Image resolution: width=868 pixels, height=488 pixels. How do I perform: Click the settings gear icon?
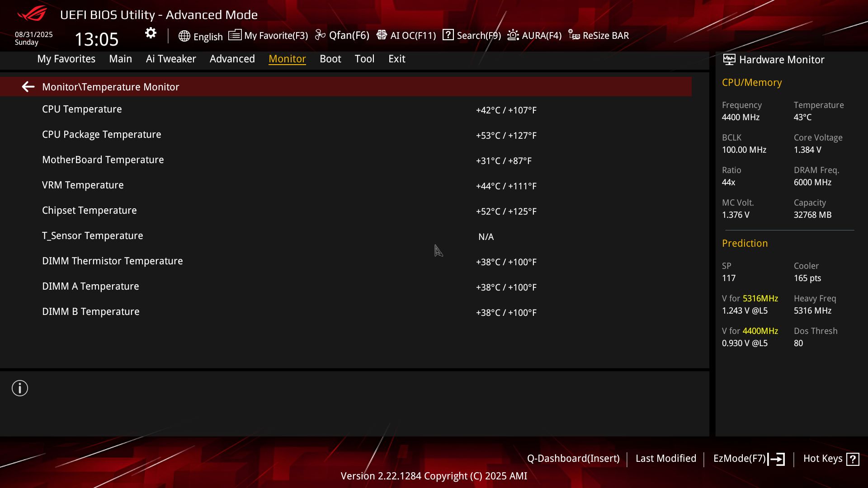click(151, 33)
